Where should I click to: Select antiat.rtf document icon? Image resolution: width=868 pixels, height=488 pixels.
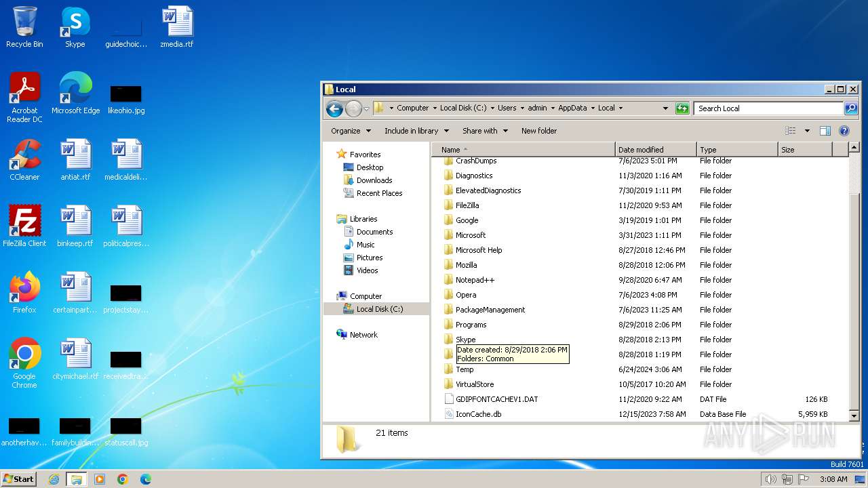[75, 160]
